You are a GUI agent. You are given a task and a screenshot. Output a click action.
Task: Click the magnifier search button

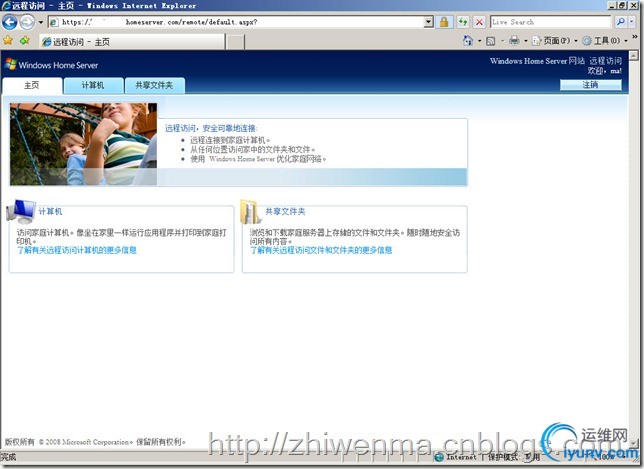pyautogui.click(x=621, y=22)
